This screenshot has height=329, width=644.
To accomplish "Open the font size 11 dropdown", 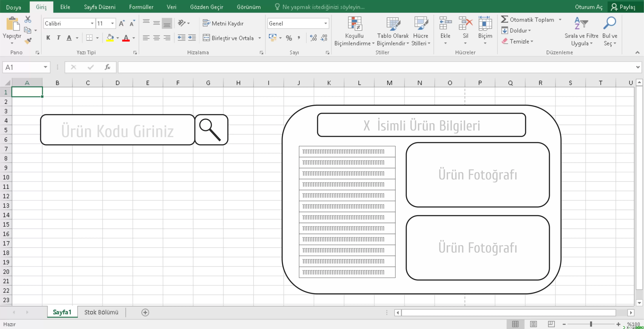I will click(113, 24).
